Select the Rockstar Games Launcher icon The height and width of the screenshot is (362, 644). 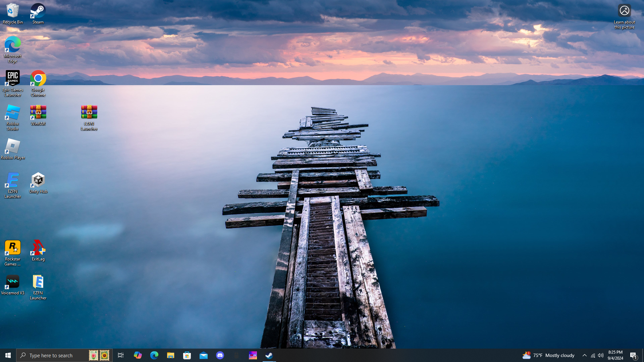click(x=13, y=253)
